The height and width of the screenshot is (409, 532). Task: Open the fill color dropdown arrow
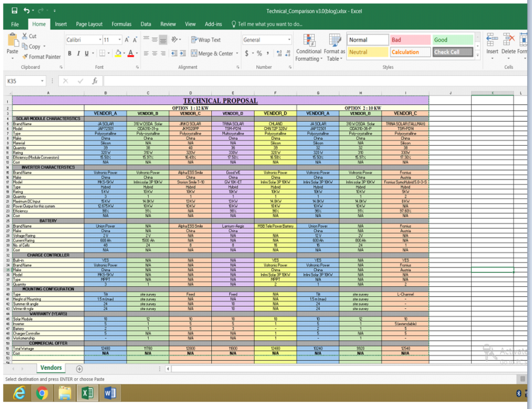(x=124, y=54)
